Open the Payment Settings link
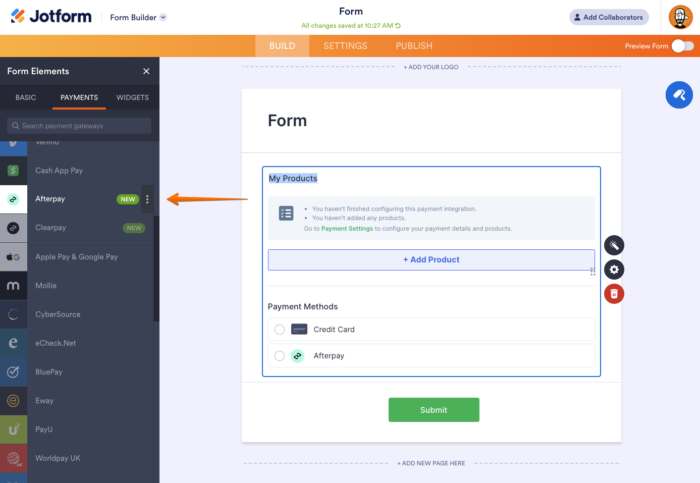The height and width of the screenshot is (483, 700). 347,229
